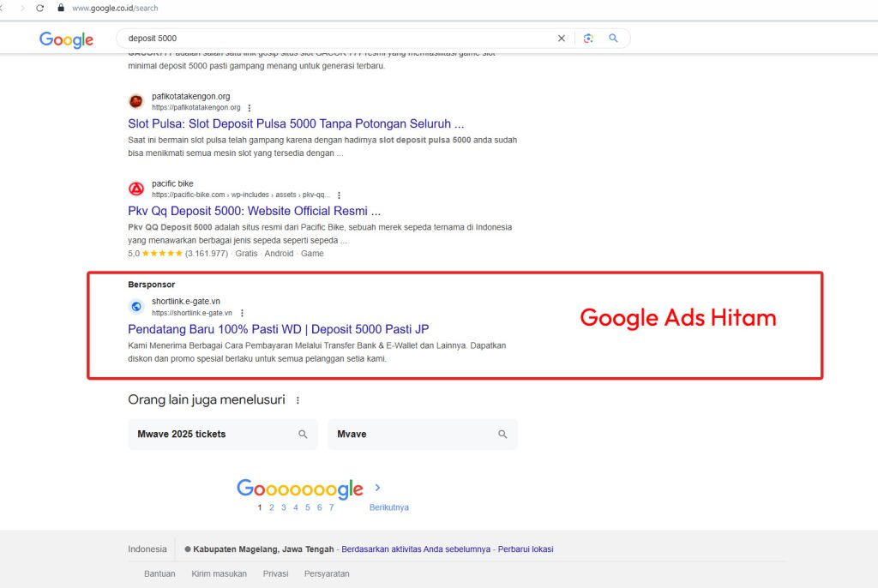Open Slot Pulsa Deposit Pulsa 5000 result

click(296, 123)
